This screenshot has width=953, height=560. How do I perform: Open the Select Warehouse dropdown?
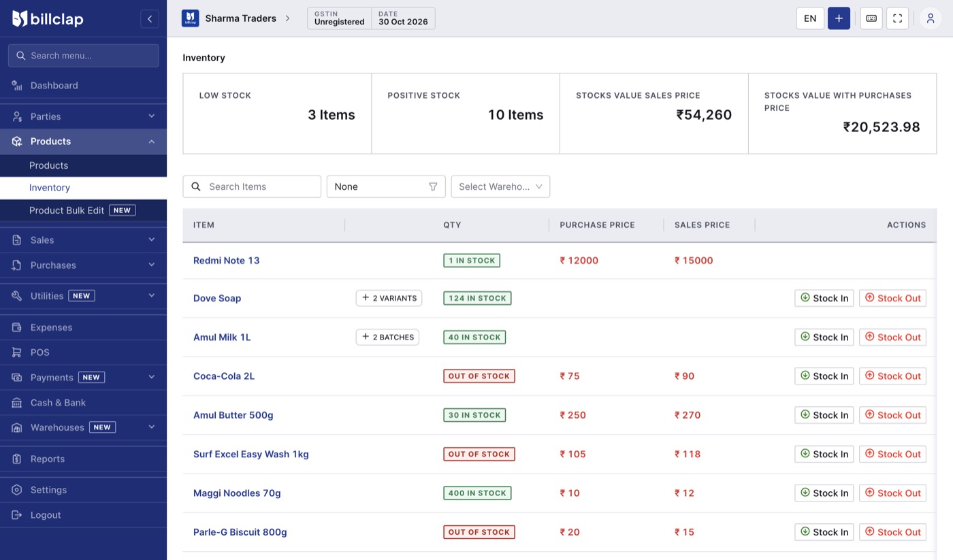(500, 186)
